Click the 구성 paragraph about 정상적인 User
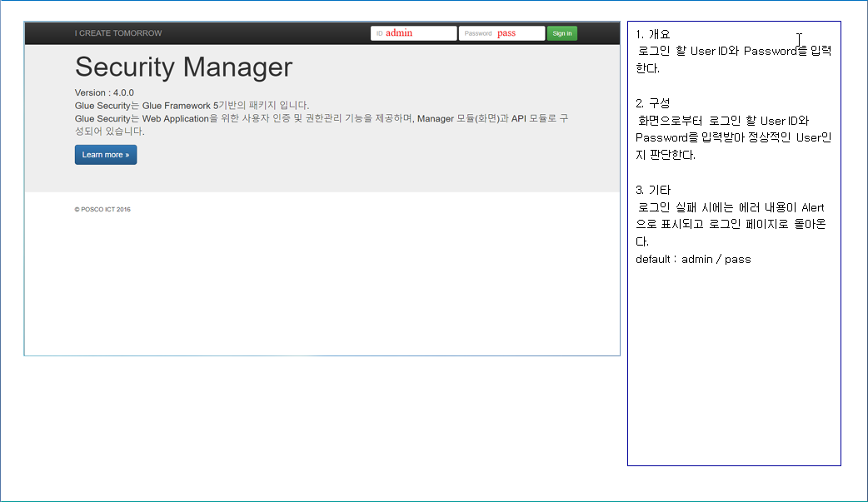Screen dimensions: 868x502 (731, 137)
